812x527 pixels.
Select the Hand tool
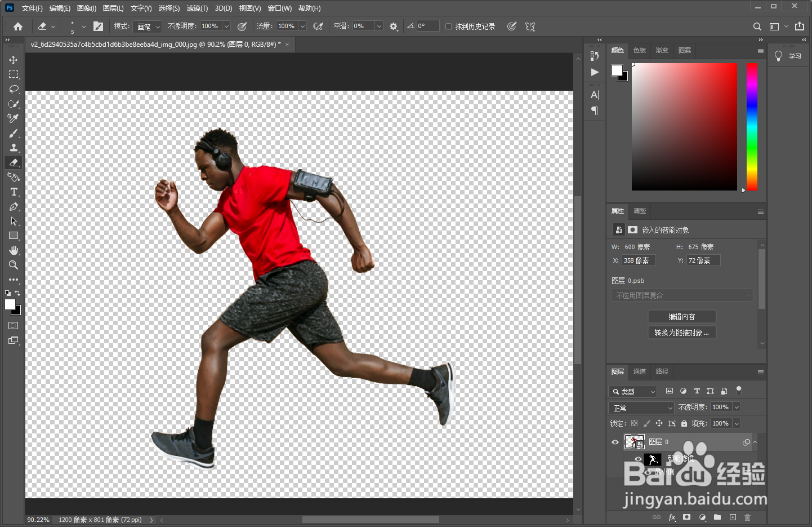(14, 250)
